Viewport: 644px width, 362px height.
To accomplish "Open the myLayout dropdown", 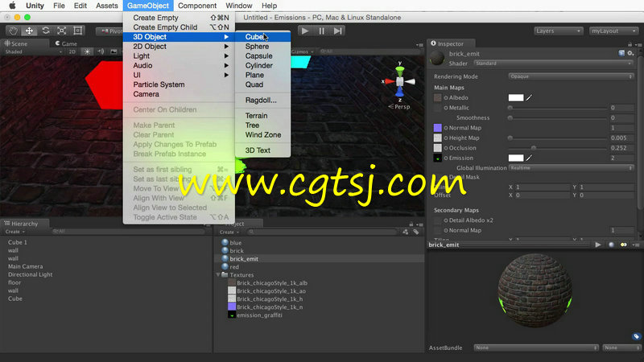I will (x=613, y=31).
